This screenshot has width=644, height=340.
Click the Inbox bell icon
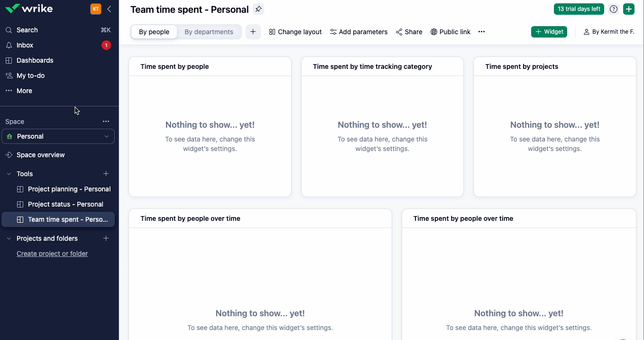point(9,45)
